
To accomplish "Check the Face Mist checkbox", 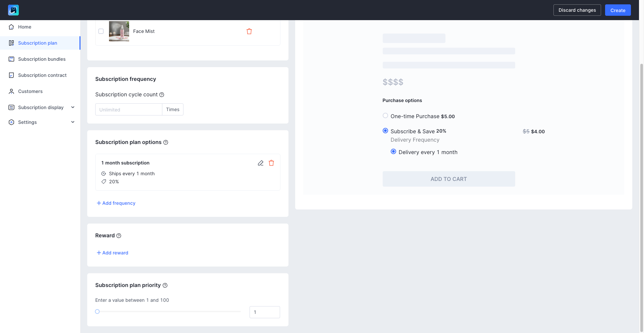I will click(x=101, y=31).
